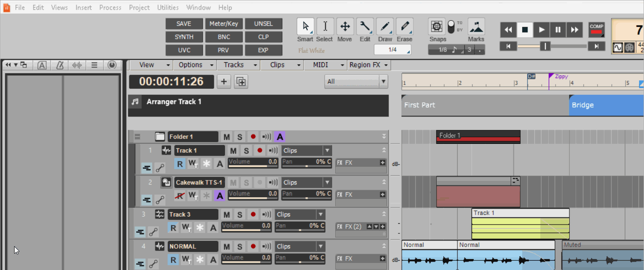Mute Track 1

233,150
